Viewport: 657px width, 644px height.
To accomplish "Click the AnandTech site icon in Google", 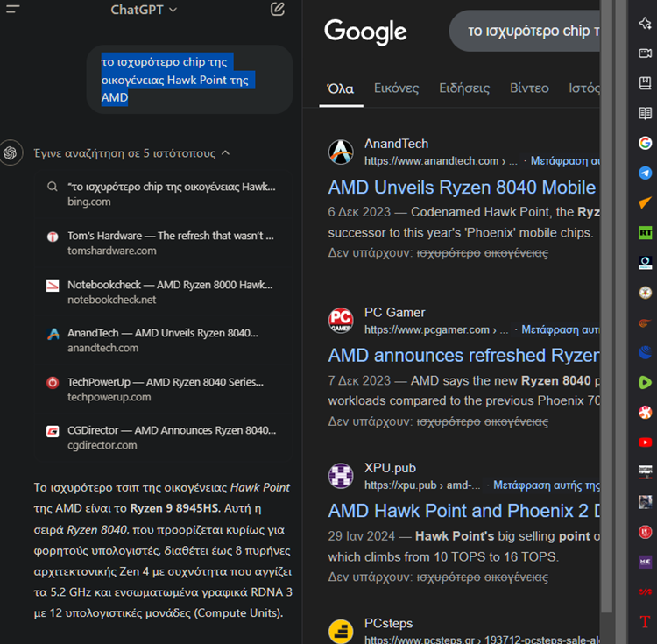I will pyautogui.click(x=341, y=152).
